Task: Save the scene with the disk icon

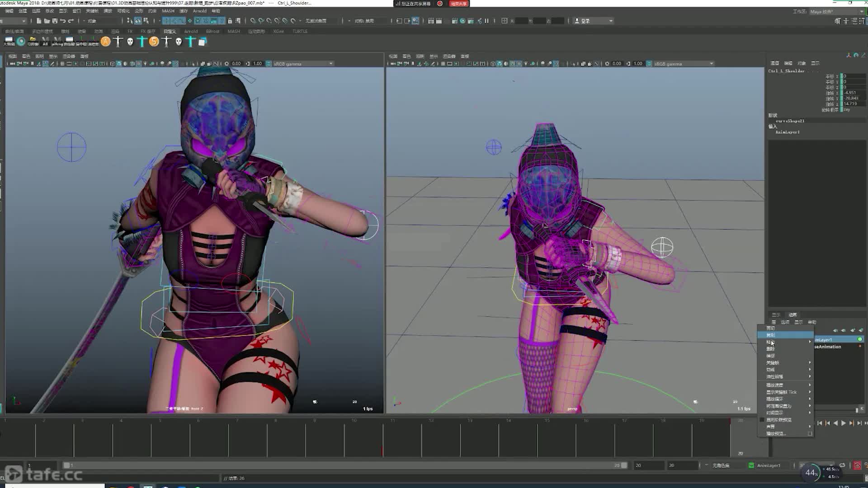Action: (x=55, y=21)
